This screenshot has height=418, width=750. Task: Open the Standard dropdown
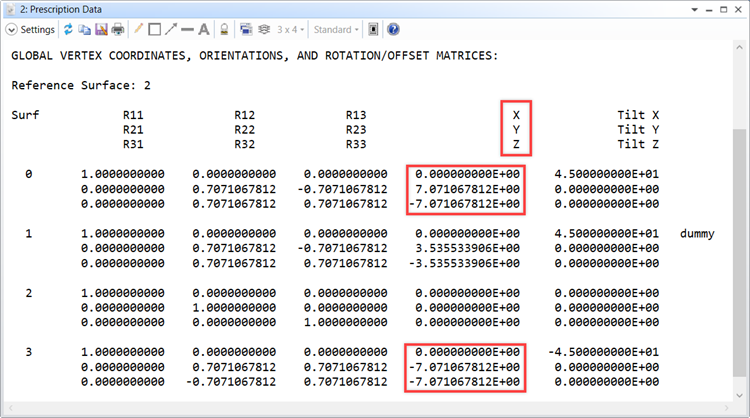click(336, 30)
